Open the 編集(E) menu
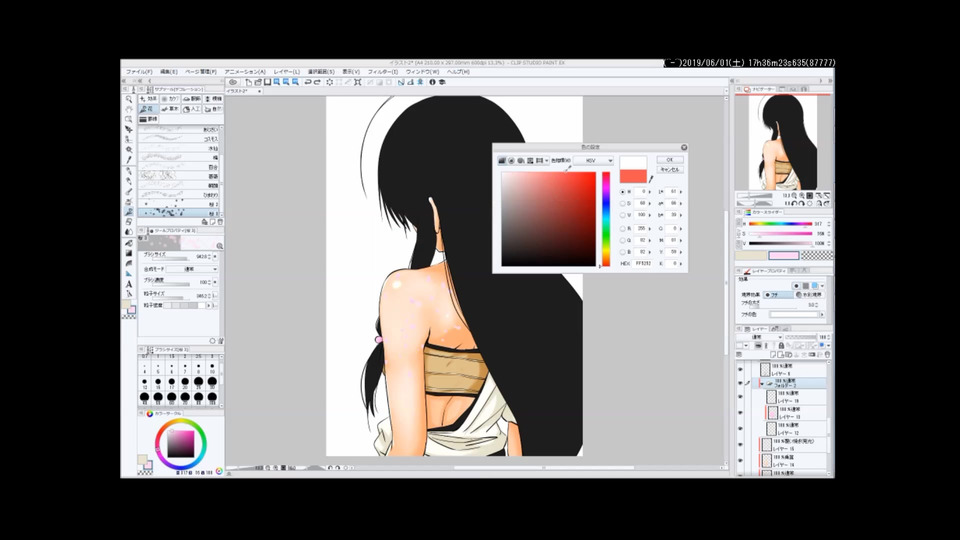The height and width of the screenshot is (540, 960). coord(168,72)
